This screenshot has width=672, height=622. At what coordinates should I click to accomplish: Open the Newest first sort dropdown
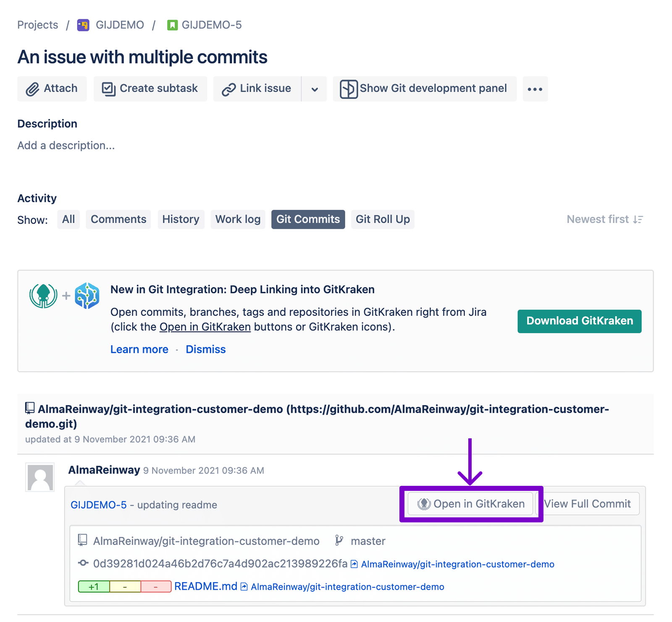pyautogui.click(x=604, y=219)
